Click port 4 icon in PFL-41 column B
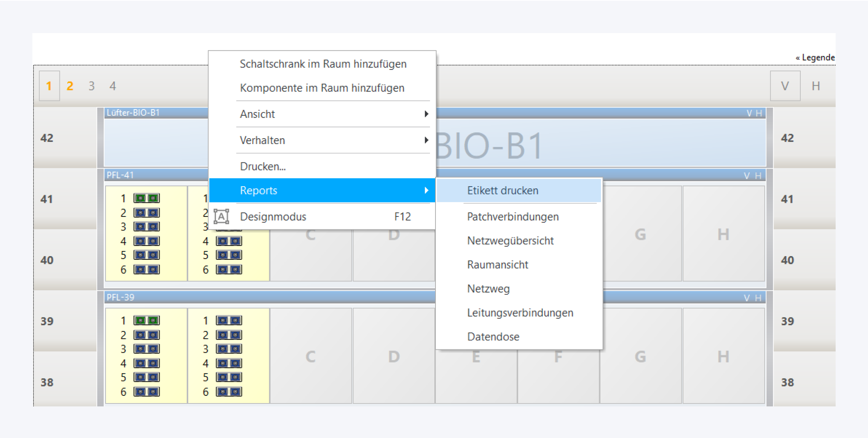The height and width of the screenshot is (438, 868). (x=229, y=241)
